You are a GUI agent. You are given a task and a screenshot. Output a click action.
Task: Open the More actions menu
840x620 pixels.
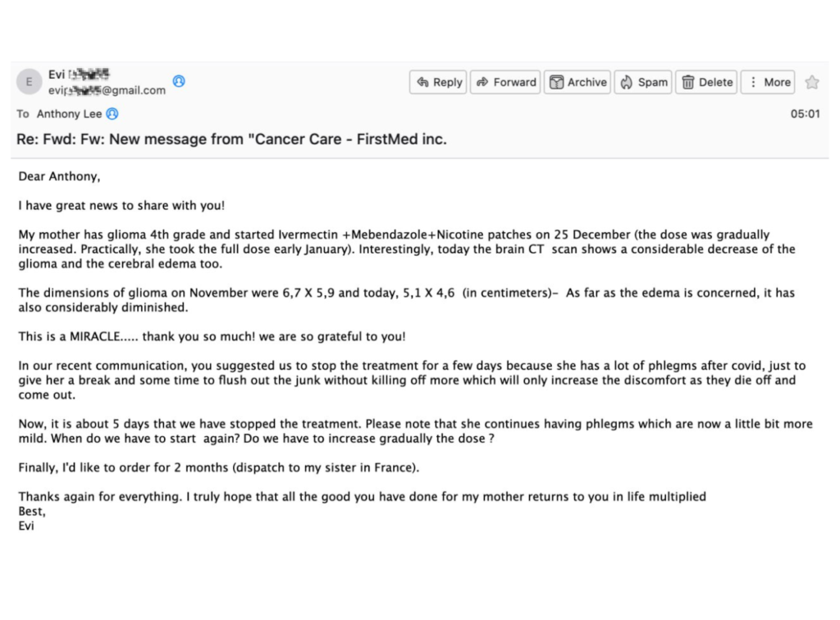coord(768,82)
